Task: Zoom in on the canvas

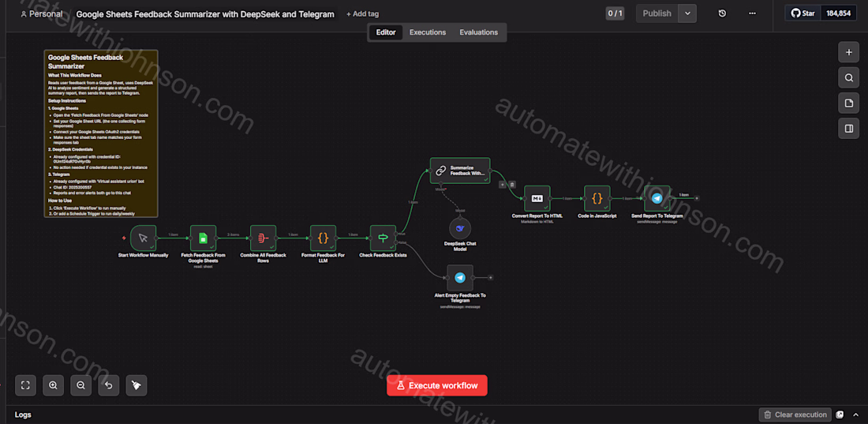Action: click(53, 385)
